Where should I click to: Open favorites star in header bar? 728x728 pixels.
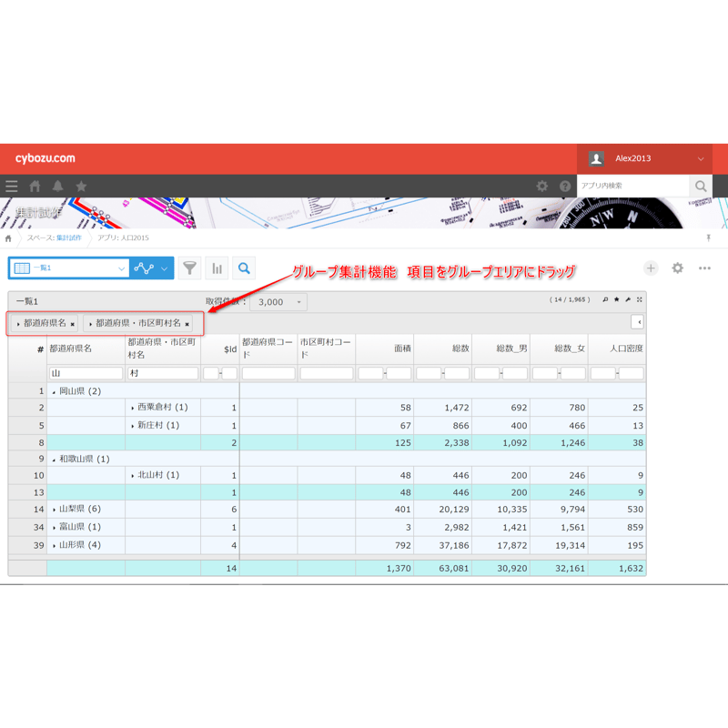click(81, 187)
